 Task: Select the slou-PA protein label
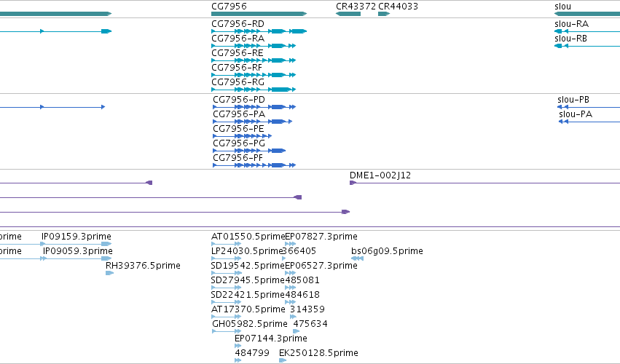pyautogui.click(x=576, y=114)
